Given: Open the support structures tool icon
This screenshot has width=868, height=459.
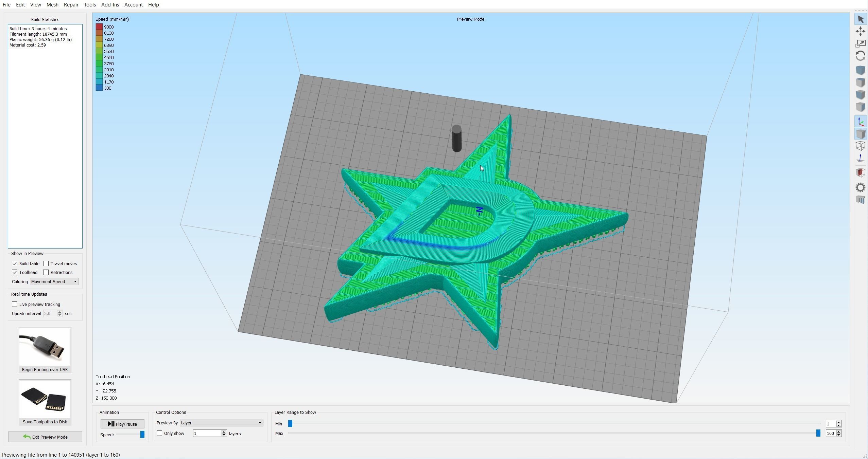Looking at the screenshot, I should tap(860, 200).
